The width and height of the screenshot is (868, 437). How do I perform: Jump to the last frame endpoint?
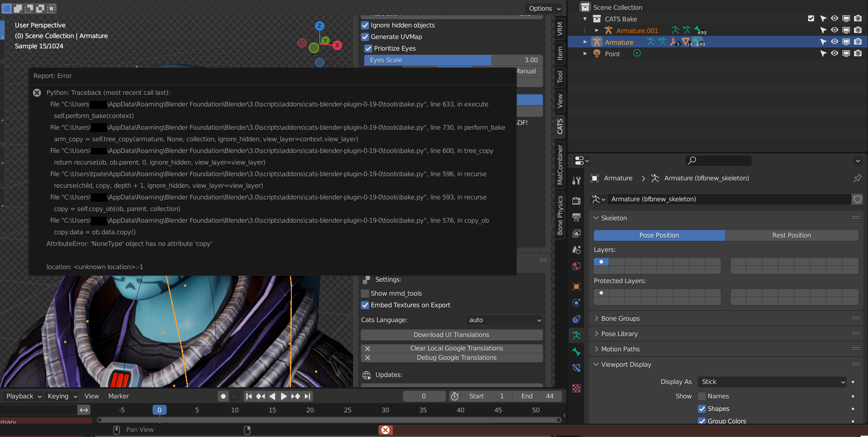tap(307, 396)
